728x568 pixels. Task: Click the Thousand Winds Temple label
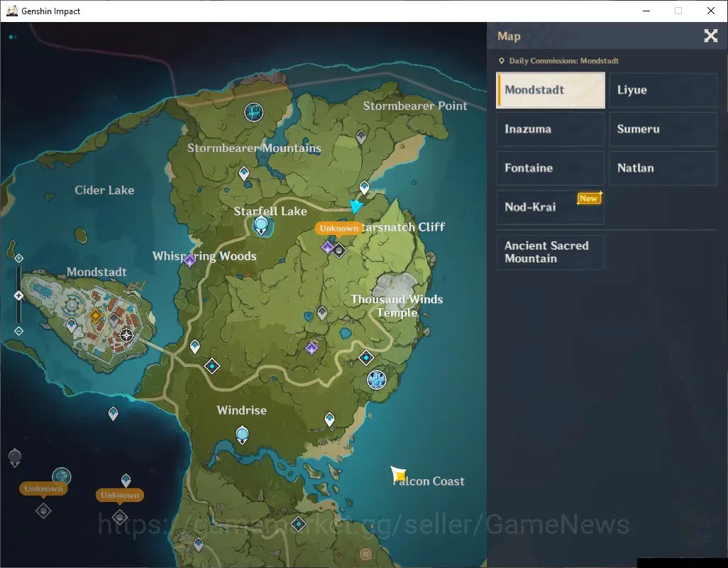[397, 306]
